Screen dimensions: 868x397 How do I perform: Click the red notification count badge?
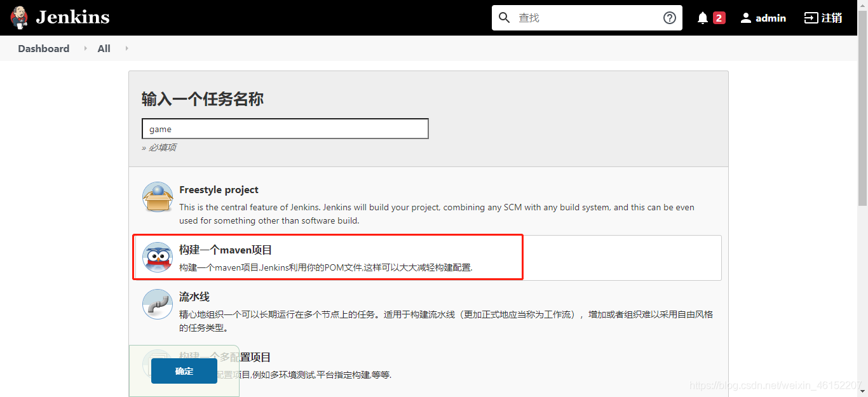(719, 18)
